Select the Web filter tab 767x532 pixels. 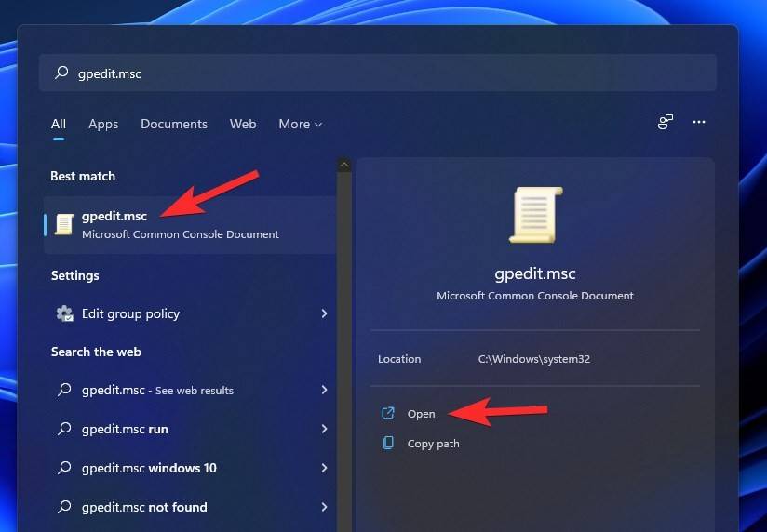click(x=243, y=125)
